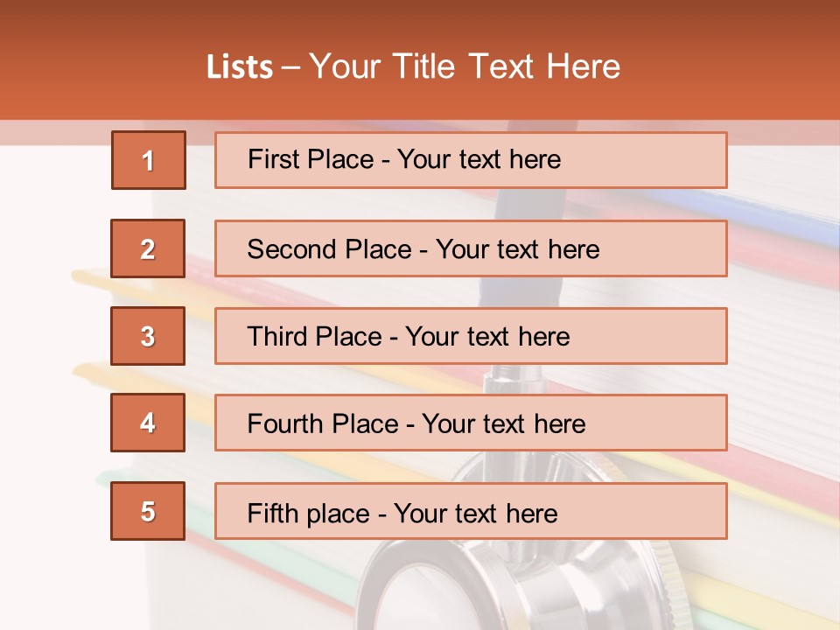Click the number 1 box
The width and height of the screenshot is (840, 630).
[x=149, y=160]
